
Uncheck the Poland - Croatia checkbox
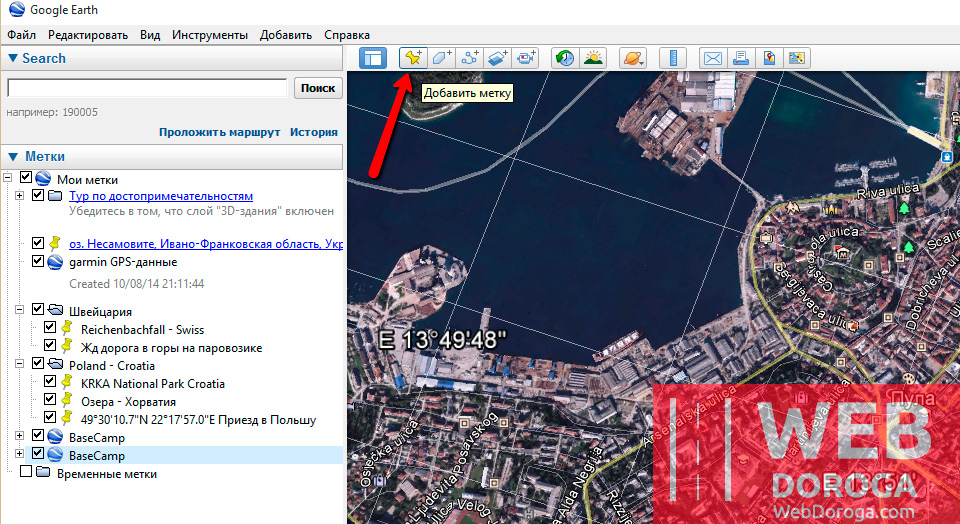coord(38,364)
